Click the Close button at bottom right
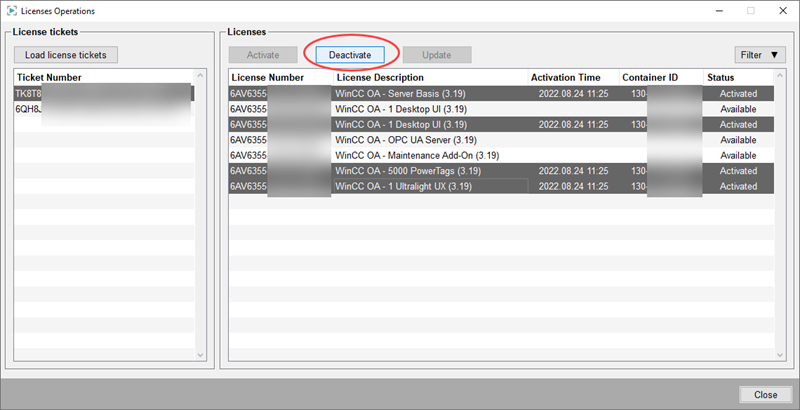This screenshot has width=800, height=410. click(x=765, y=395)
